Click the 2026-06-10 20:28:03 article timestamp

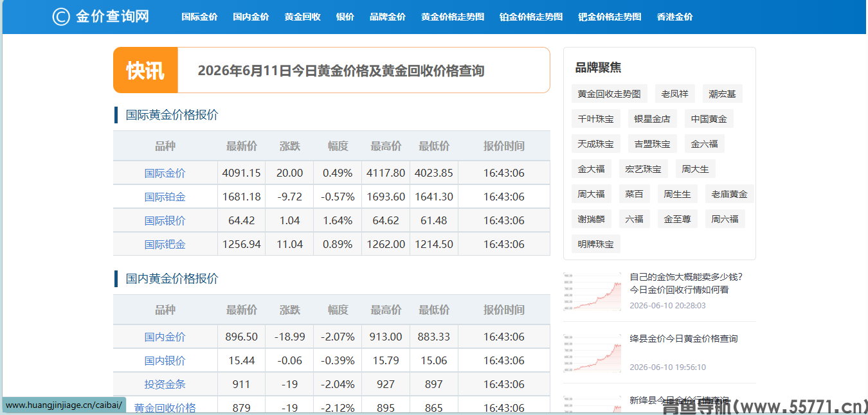click(x=667, y=306)
